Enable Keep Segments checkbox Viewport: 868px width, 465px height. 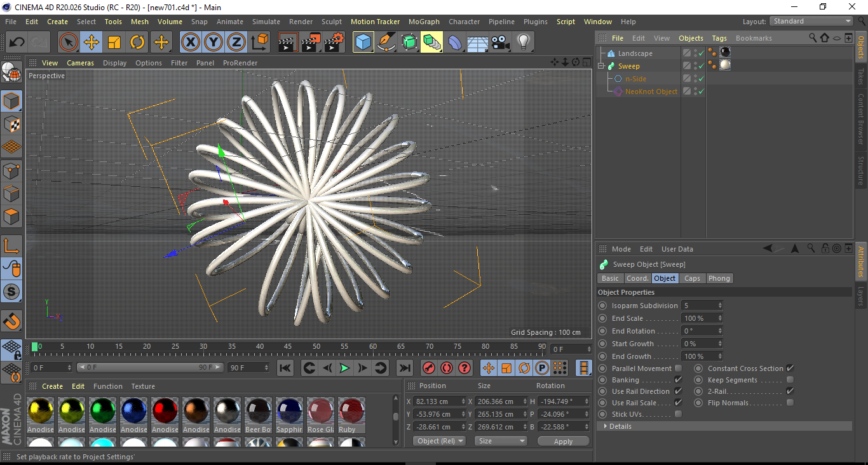pyautogui.click(x=790, y=380)
